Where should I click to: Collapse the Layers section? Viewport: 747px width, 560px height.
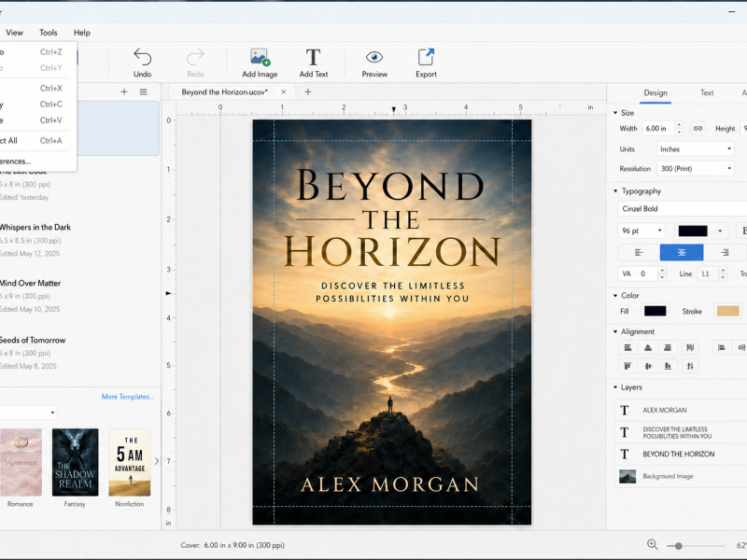coord(615,387)
